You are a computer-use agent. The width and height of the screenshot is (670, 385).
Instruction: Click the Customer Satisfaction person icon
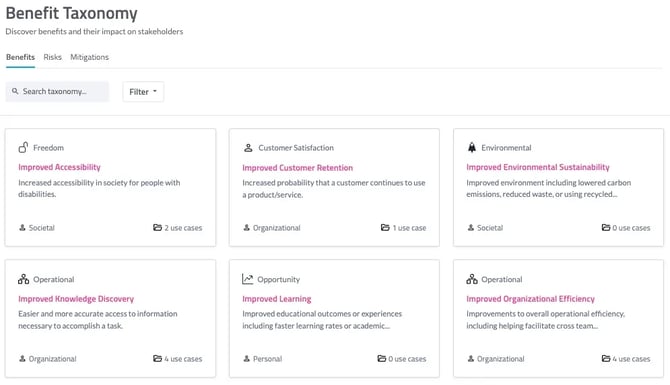tap(248, 148)
